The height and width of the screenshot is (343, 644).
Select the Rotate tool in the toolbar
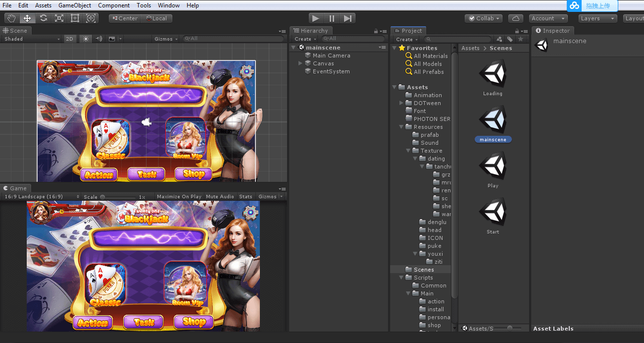[44, 18]
